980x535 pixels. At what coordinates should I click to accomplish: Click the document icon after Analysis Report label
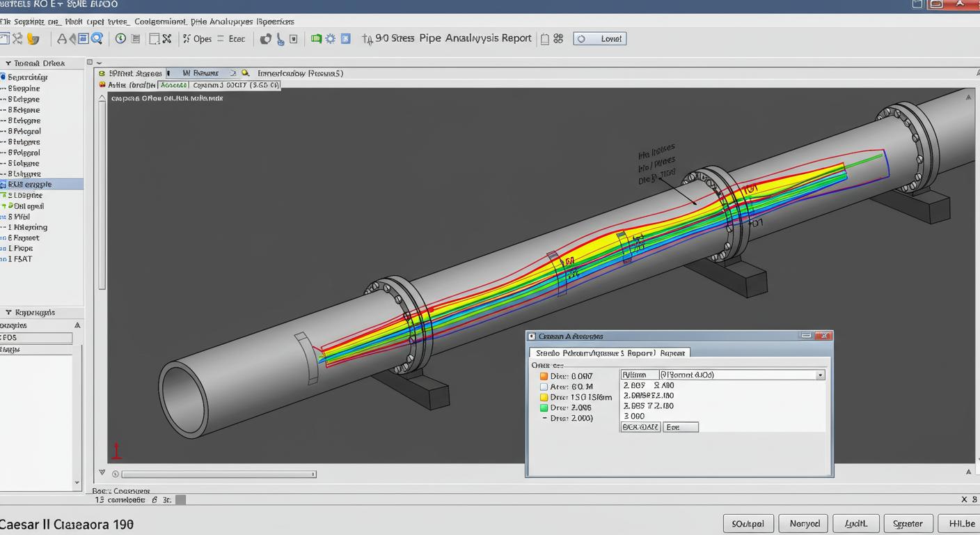[x=545, y=39]
